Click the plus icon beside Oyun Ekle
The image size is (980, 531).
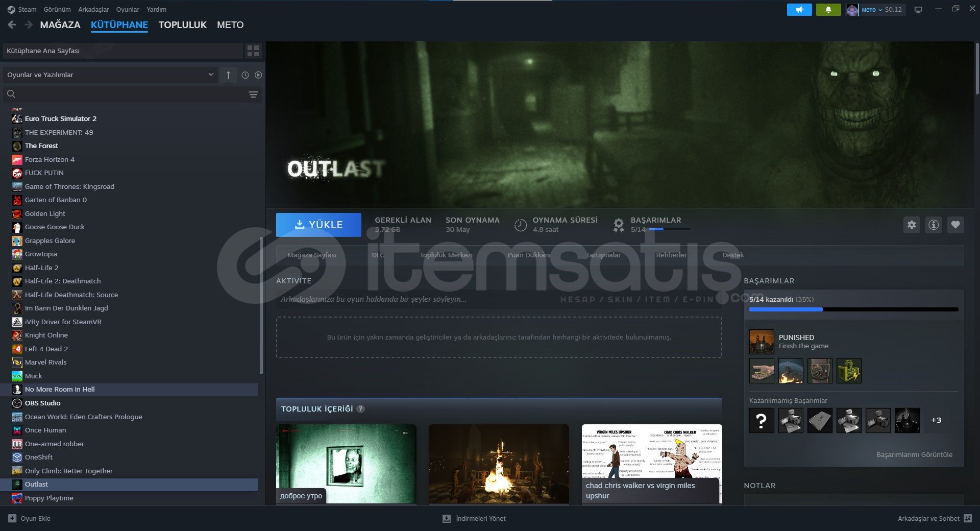coord(12,518)
